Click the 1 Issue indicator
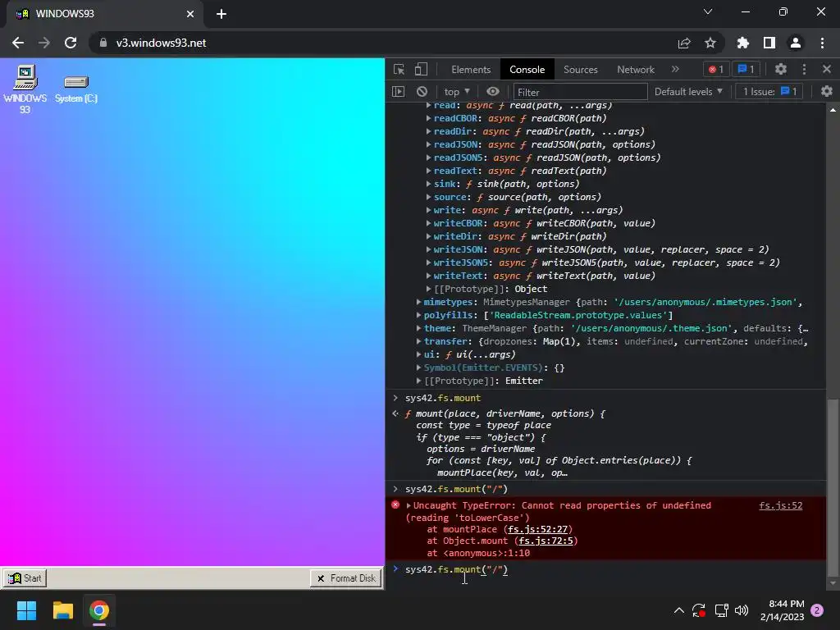 click(769, 92)
